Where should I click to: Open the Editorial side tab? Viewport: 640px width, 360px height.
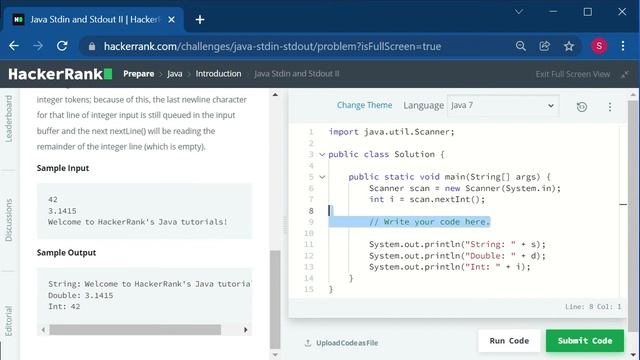point(9,321)
